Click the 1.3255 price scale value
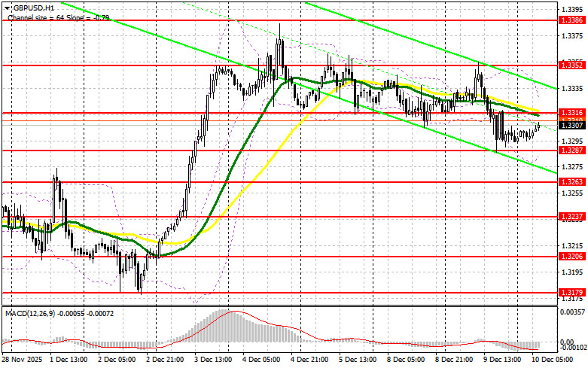 click(572, 193)
